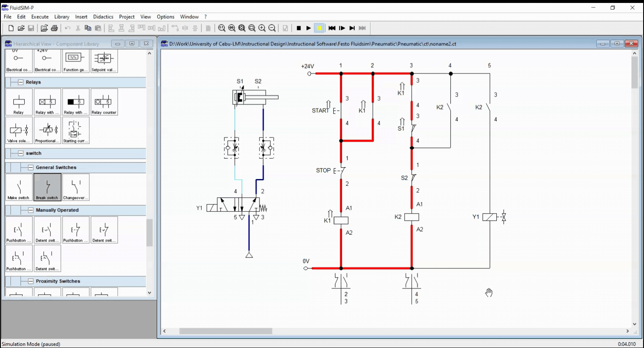Zoom in with the plus magnifier
The width and height of the screenshot is (644, 348).
[262, 28]
